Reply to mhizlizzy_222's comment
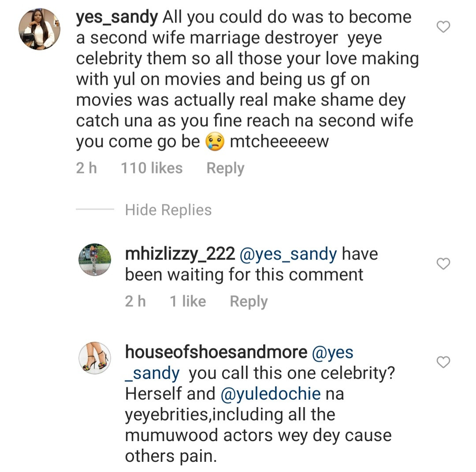Image resolution: width=476 pixels, height=472 pixels. point(248,301)
